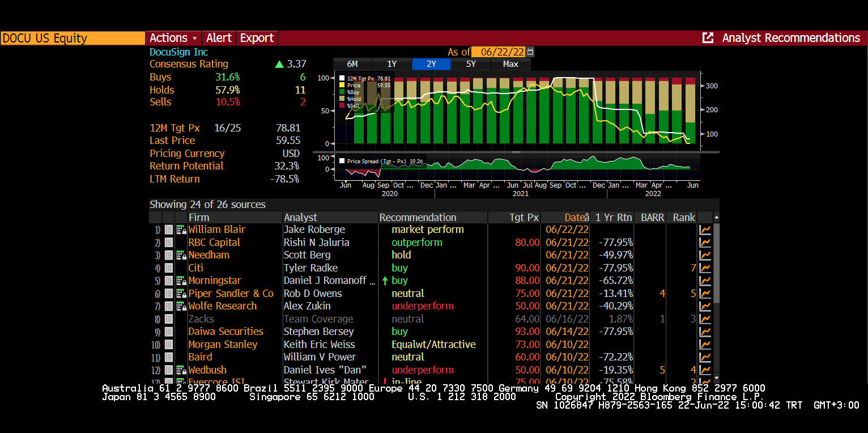Open the chart icon for Wolfe Research
Viewport: 868px width, 433px height.
point(705,306)
